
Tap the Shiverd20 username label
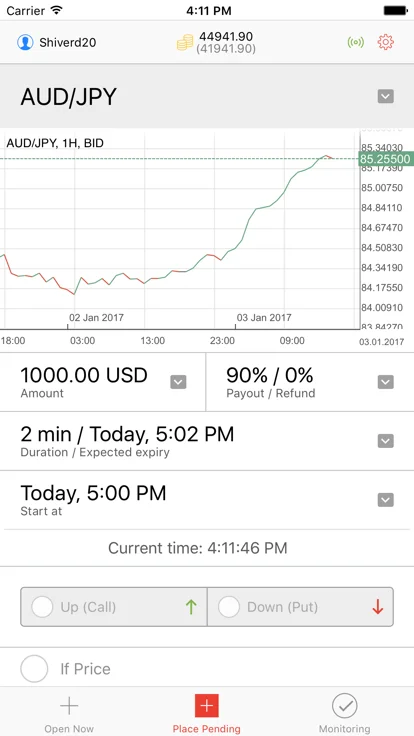click(x=68, y=43)
